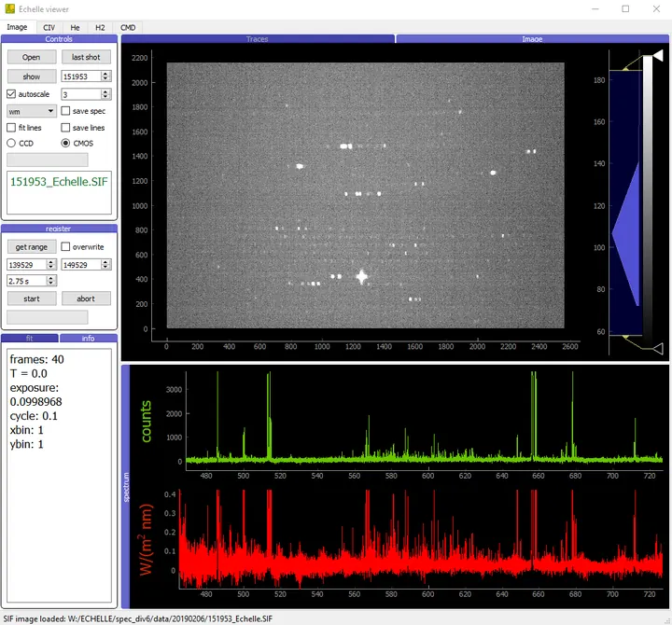This screenshot has height=625, width=672.
Task: Enable the overwrite checkbox
Action: 65,247
